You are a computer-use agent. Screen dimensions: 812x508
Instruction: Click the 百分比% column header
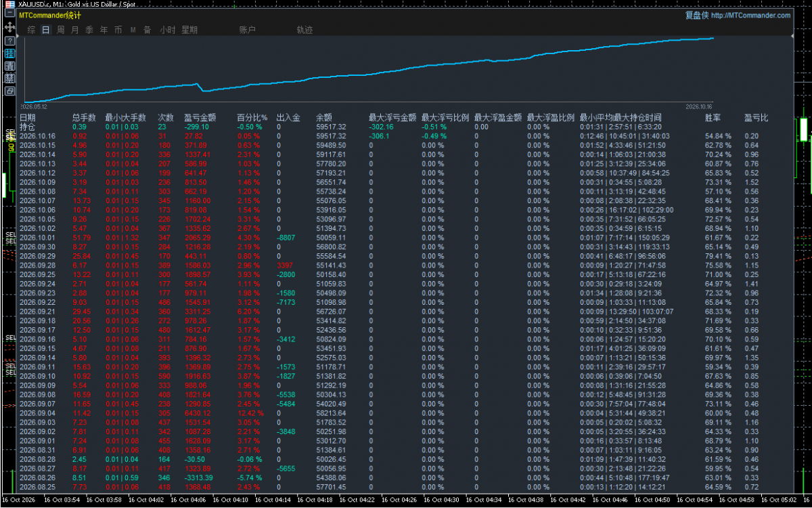[x=252, y=118]
